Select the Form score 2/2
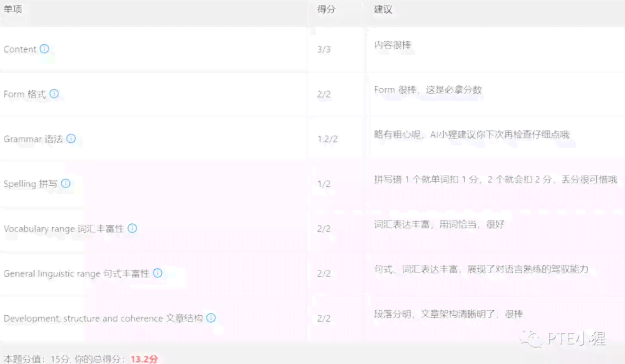Viewport: 625px width, 364px height. pos(324,94)
